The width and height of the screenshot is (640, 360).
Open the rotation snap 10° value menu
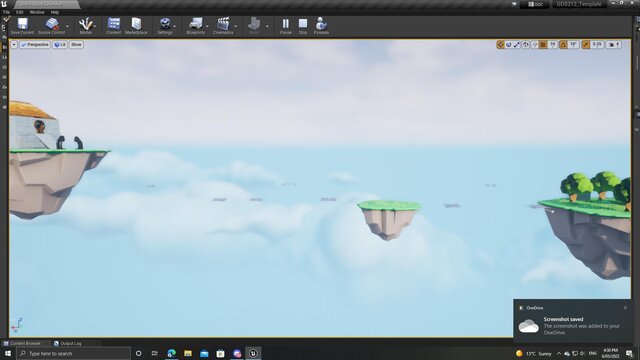573,44
